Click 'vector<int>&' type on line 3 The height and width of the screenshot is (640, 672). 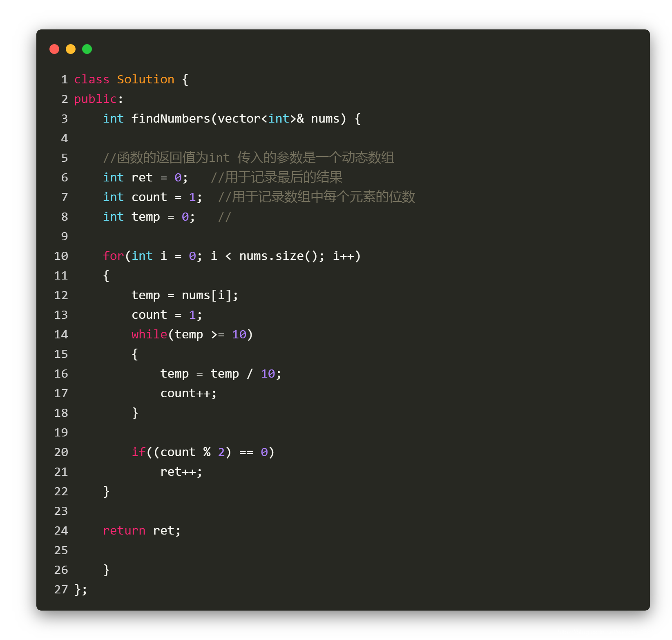pyautogui.click(x=261, y=119)
